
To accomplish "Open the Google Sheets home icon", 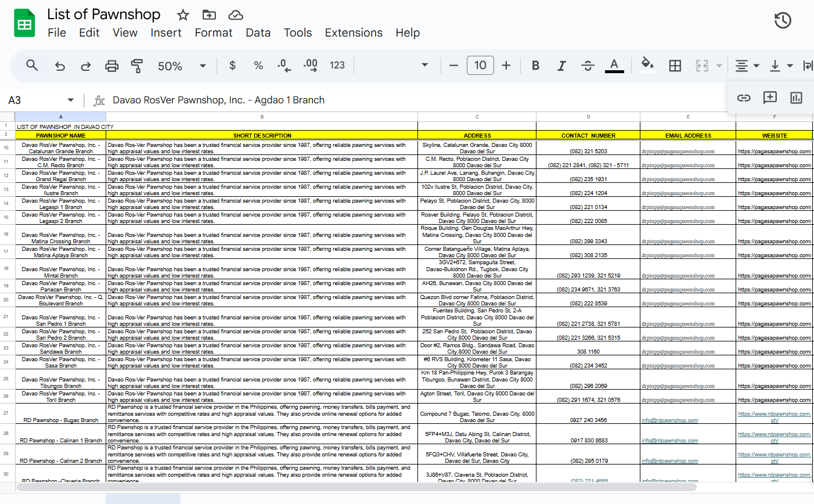I will 24,23.
